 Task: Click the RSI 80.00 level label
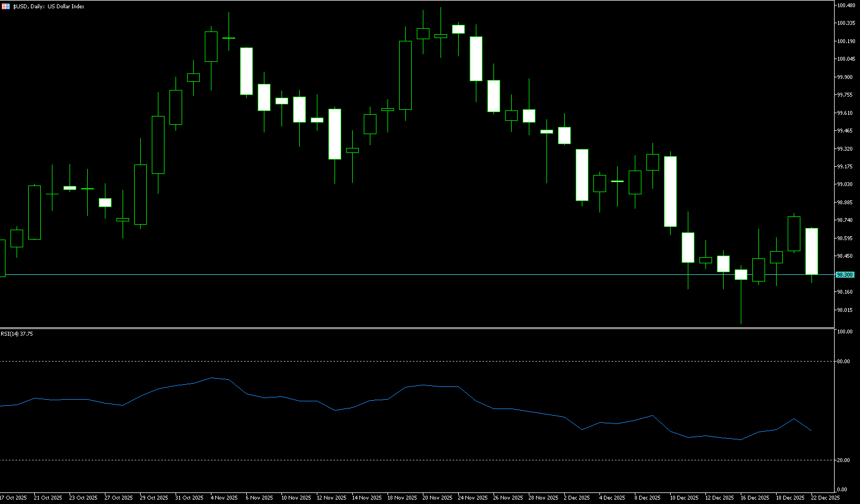coord(843,362)
